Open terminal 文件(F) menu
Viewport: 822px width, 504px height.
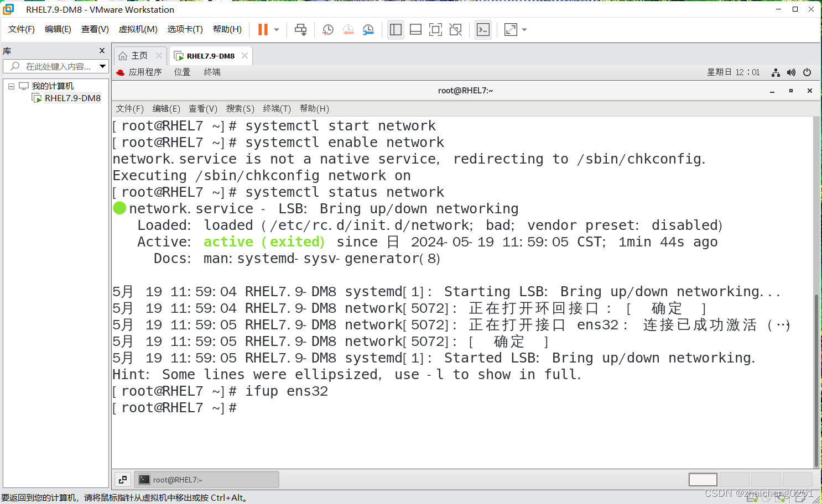[129, 109]
